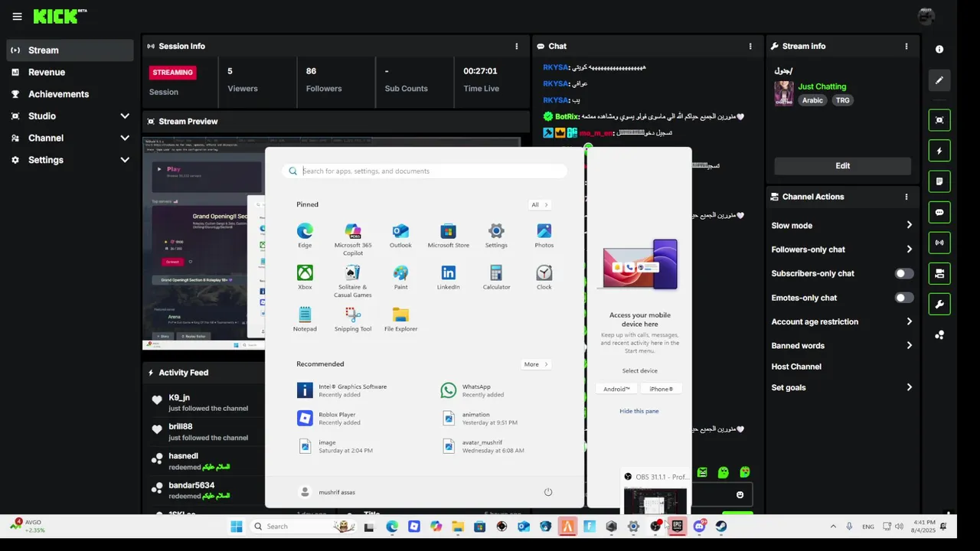Open Stream info panel three-dot menu

[x=906, y=46]
